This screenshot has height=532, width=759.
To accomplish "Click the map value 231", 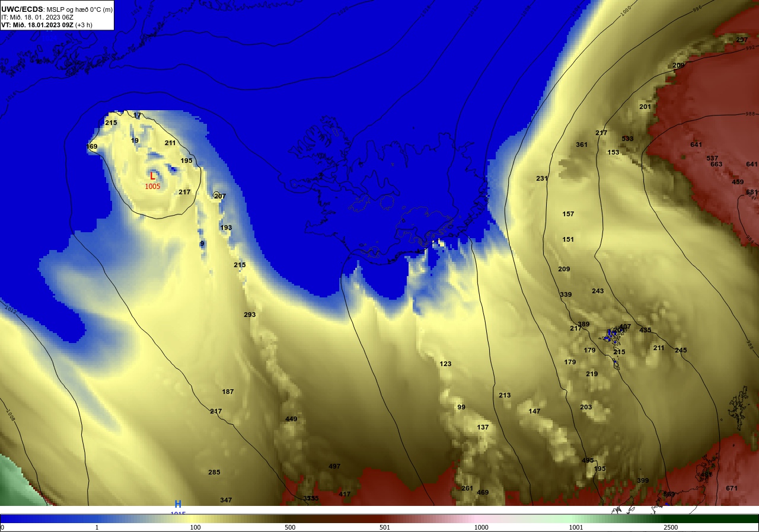I will coord(542,179).
